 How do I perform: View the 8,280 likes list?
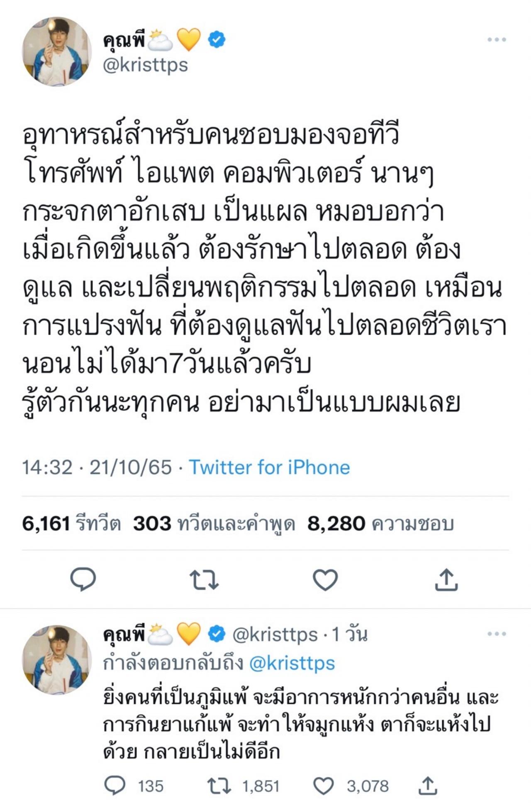click(x=380, y=524)
